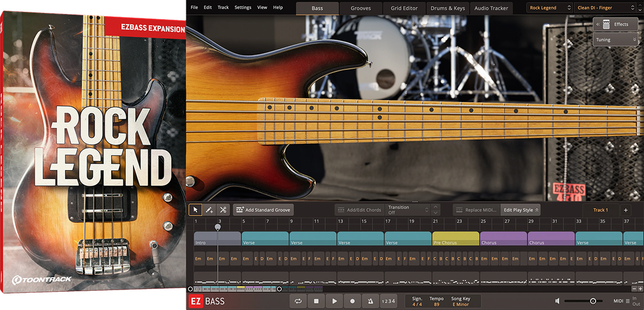Zoom out timeline with minus button
The height and width of the screenshot is (310, 644).
tap(634, 289)
